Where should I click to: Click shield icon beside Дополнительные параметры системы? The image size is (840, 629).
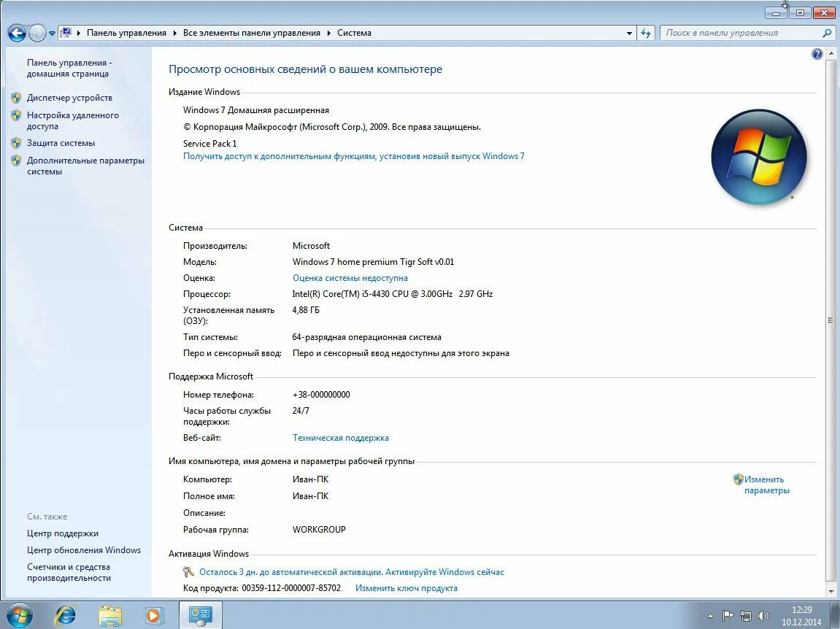click(16, 161)
